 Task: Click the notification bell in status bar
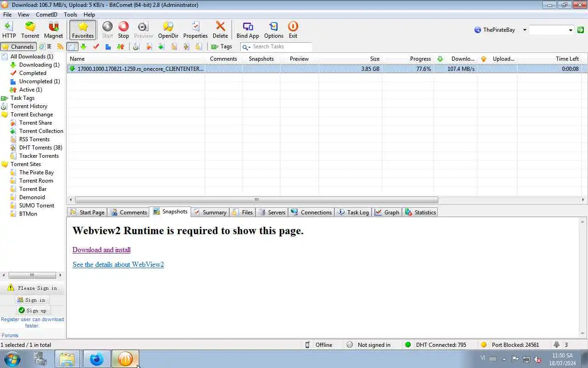click(x=557, y=345)
